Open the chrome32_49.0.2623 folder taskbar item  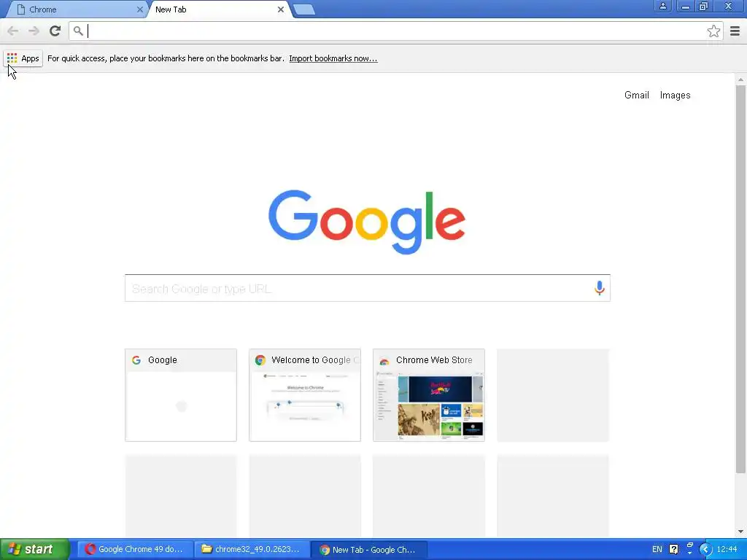click(x=252, y=549)
